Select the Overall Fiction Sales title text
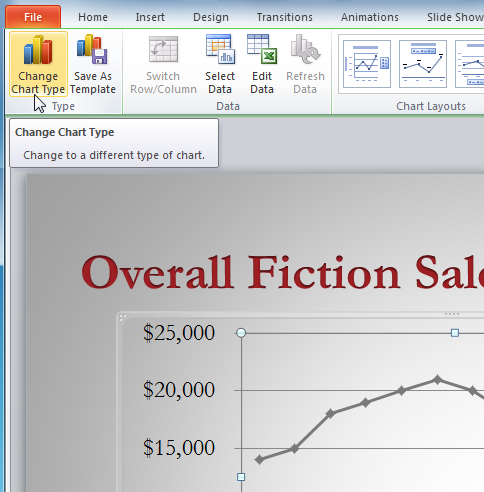The image size is (484, 492). pos(283,272)
